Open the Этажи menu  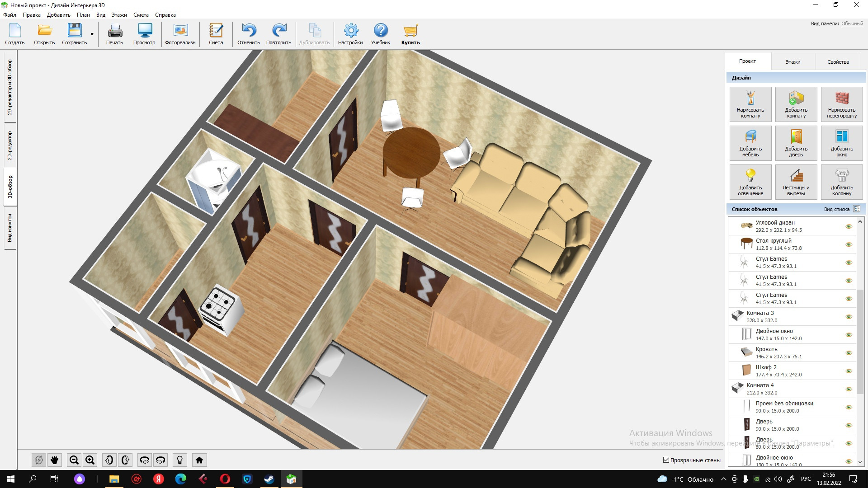119,15
